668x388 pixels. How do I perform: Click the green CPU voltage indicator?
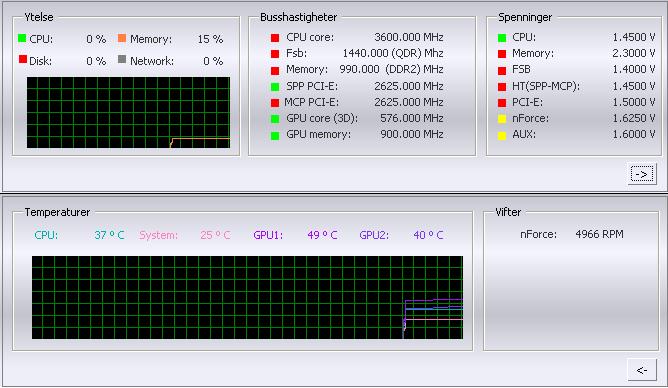click(502, 38)
